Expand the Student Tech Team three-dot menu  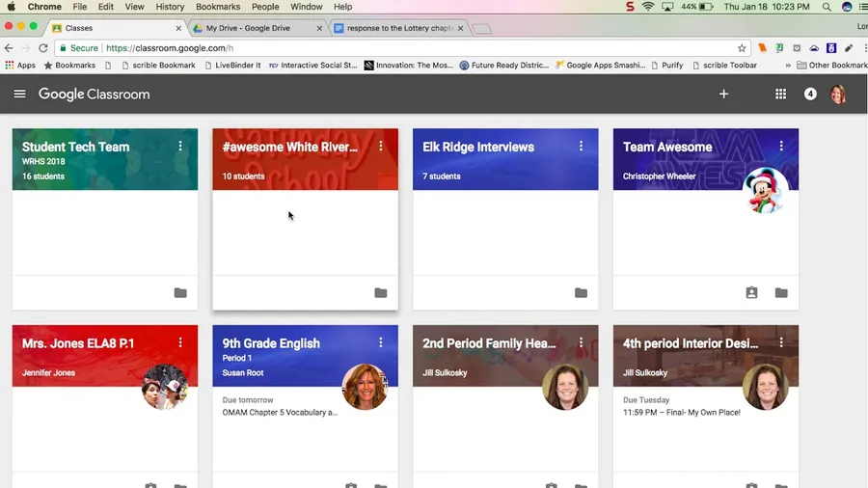[180, 147]
